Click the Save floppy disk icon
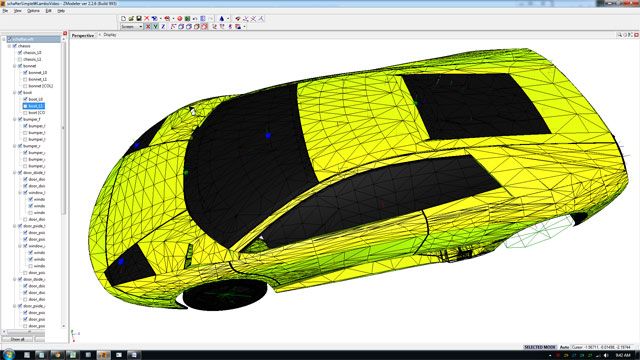 139,18
